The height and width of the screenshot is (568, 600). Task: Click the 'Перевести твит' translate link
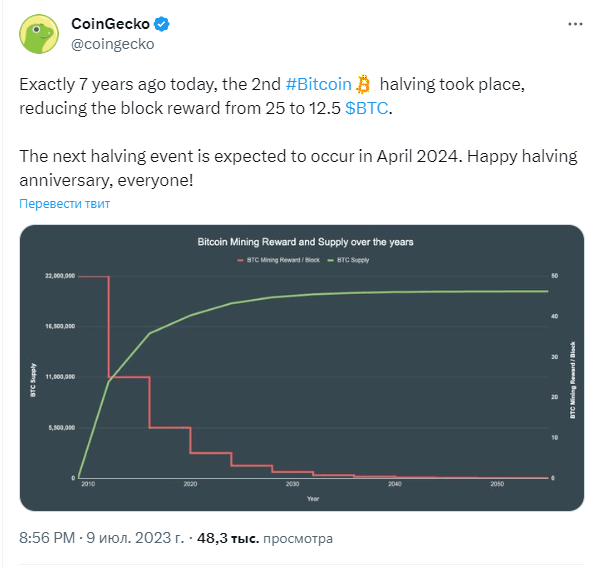[65, 203]
